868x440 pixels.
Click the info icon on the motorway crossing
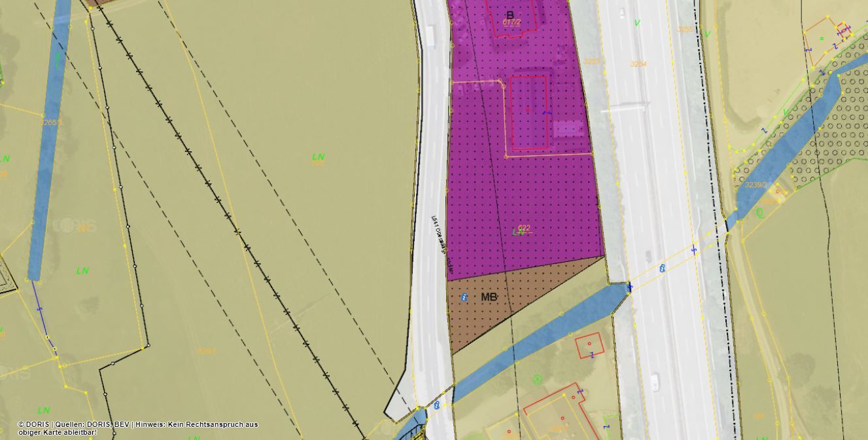pos(662,268)
